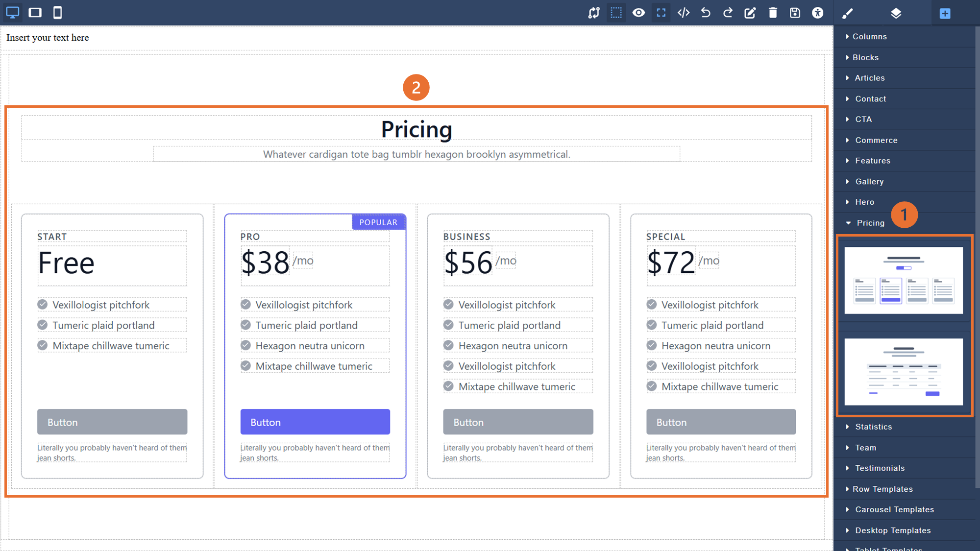Open the style manager brush tab
Screen dimensions: 980x551
(x=847, y=13)
